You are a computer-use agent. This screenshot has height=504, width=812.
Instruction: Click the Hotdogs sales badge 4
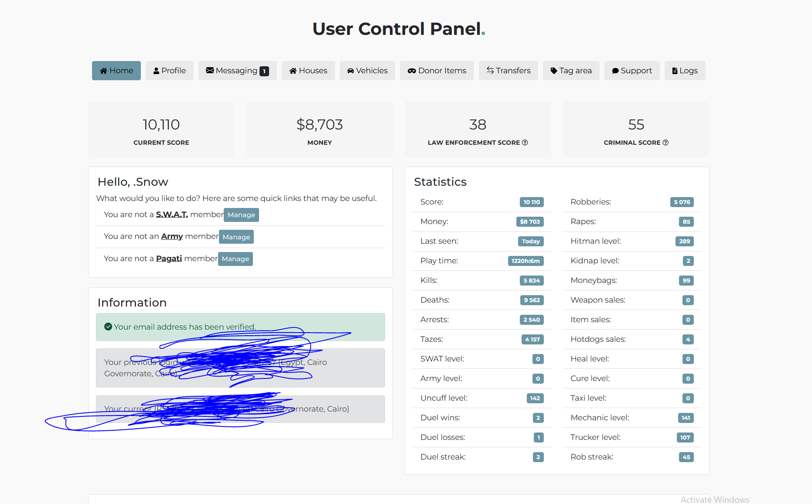(x=688, y=339)
